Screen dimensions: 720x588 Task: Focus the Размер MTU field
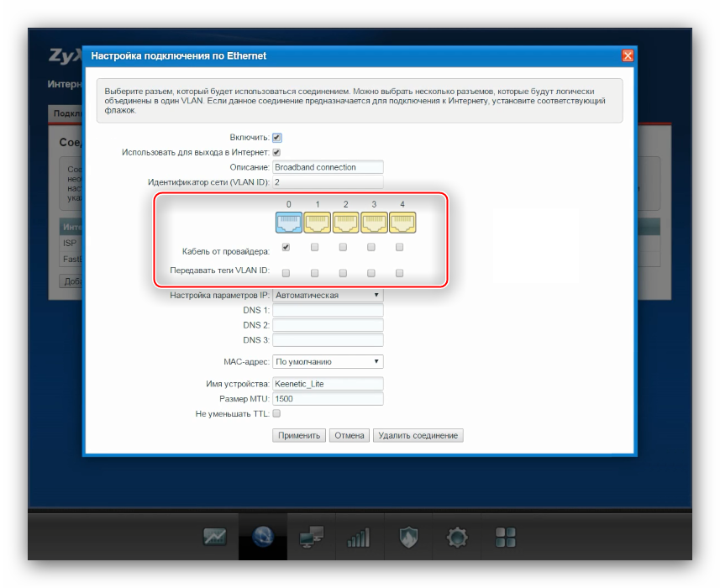[328, 399]
